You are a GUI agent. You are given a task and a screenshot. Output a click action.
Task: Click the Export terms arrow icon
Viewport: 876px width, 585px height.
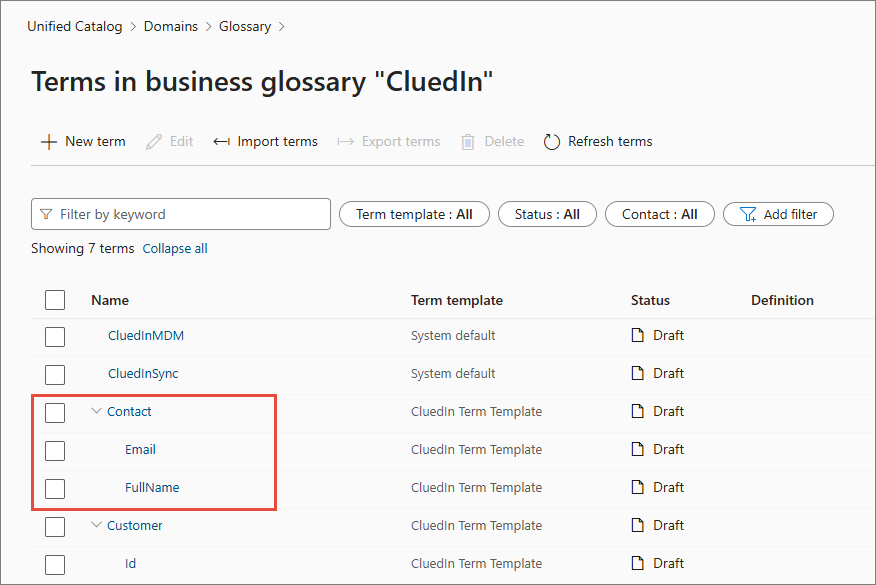[x=345, y=142]
